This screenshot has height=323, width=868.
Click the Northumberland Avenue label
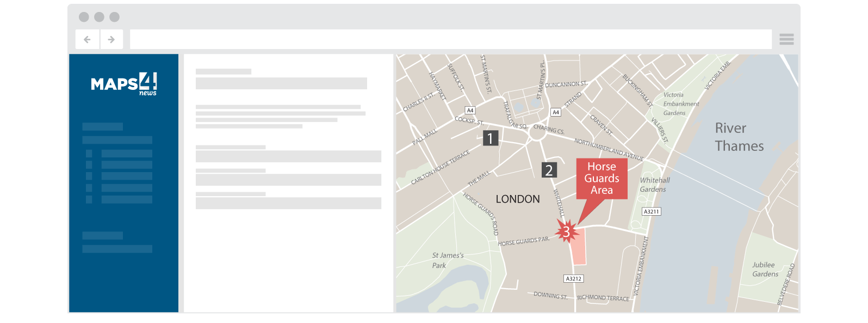coord(609,149)
